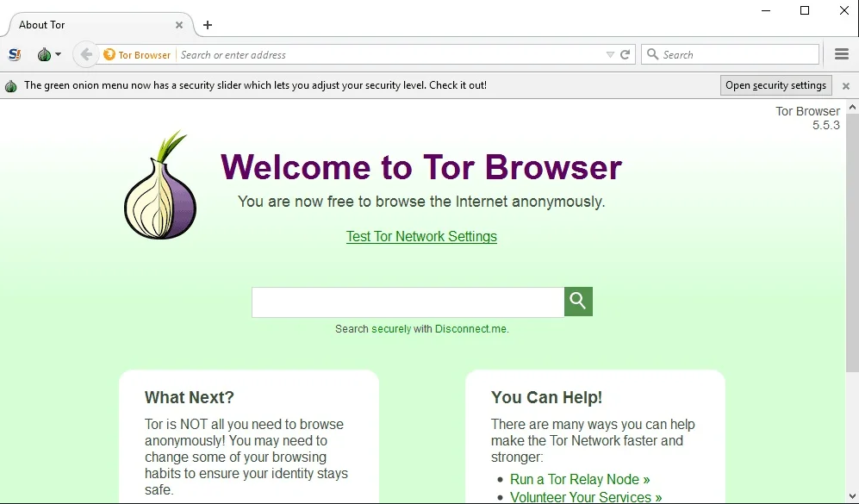
Task: Click the Open security settings button
Action: (x=775, y=84)
